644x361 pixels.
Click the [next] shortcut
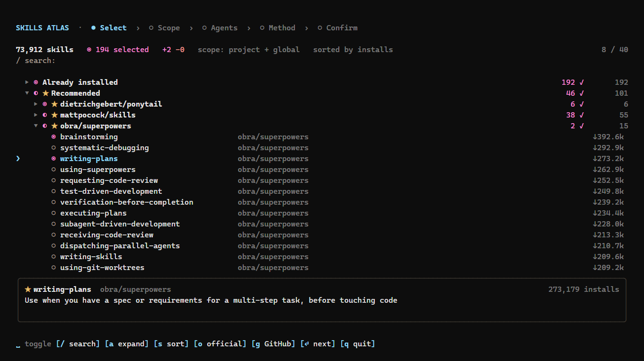click(318, 344)
